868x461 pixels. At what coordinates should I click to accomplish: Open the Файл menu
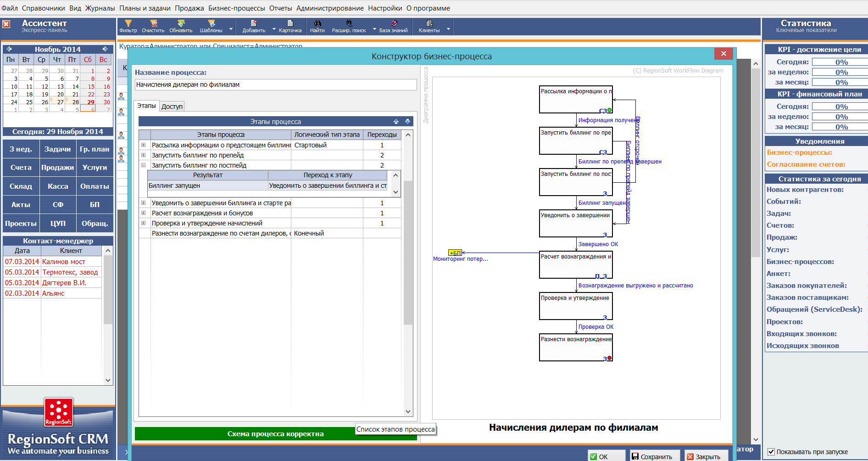10,8
